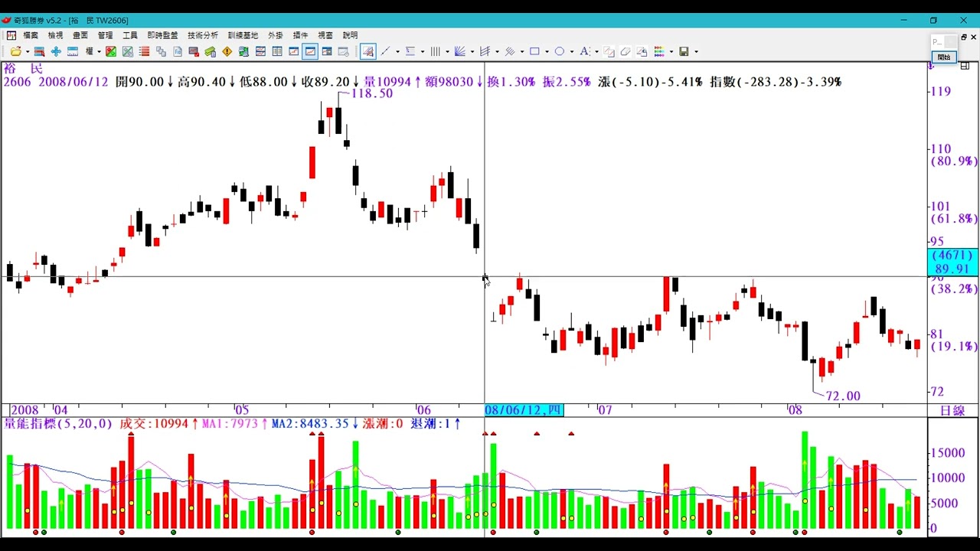Select the text annotation A tool
Screen dimensions: 980x551
click(x=585, y=51)
